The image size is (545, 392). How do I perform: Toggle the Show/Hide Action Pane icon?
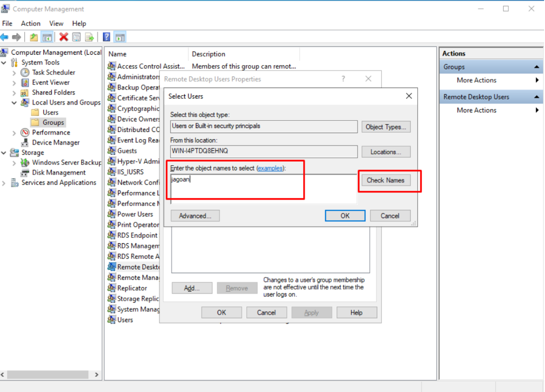click(120, 37)
